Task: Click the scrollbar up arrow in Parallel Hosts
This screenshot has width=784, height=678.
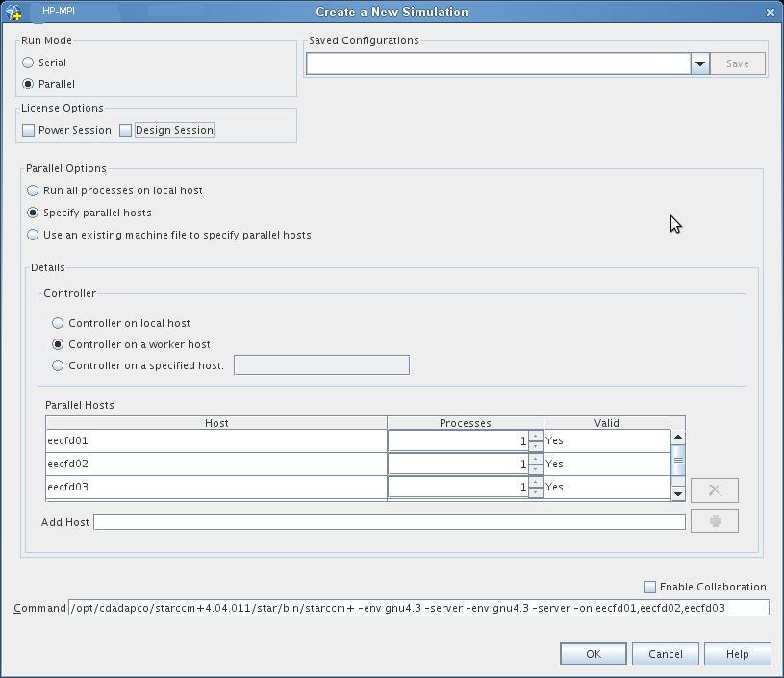Action: tap(679, 437)
